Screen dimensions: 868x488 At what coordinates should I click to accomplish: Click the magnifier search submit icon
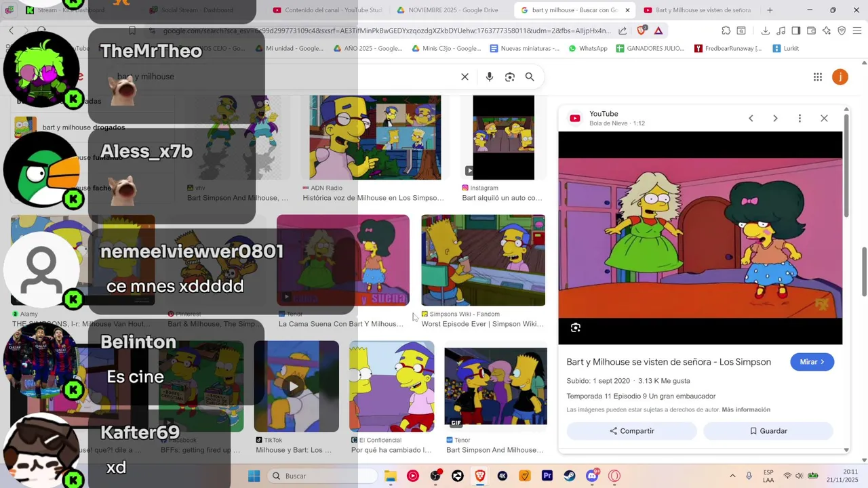pyautogui.click(x=530, y=77)
